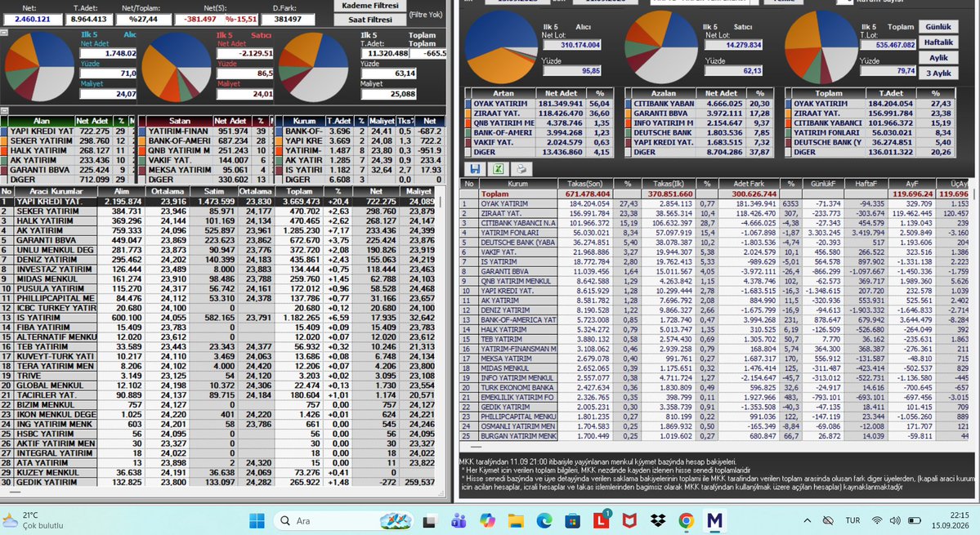The width and height of the screenshot is (980, 535).
Task: Launch Microsoft Edge from the taskbar
Action: [x=544, y=520]
